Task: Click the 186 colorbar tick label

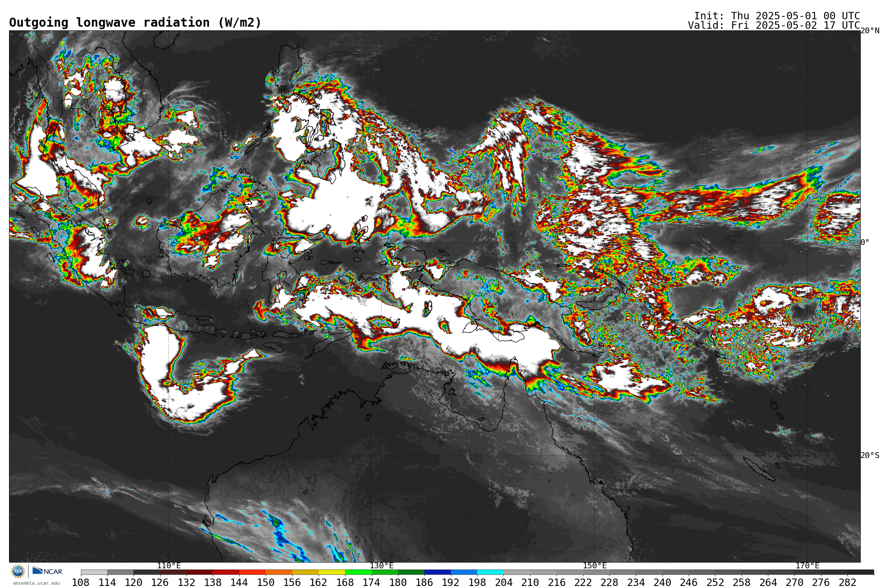Action: pyautogui.click(x=424, y=583)
